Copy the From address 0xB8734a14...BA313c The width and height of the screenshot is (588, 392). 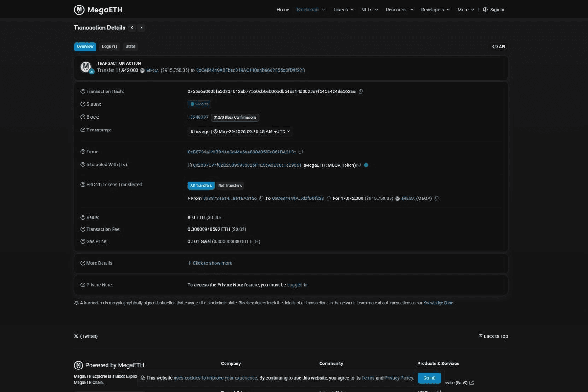pos(300,152)
